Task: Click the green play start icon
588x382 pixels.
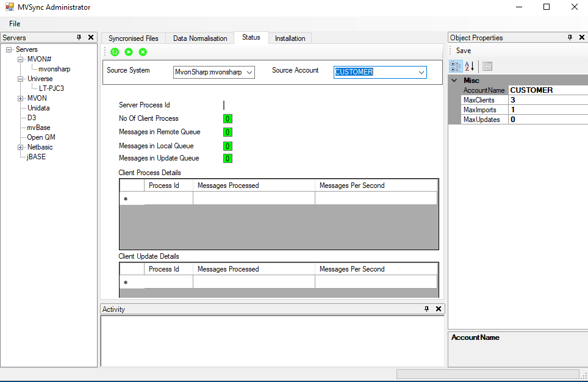Action: pyautogui.click(x=129, y=52)
